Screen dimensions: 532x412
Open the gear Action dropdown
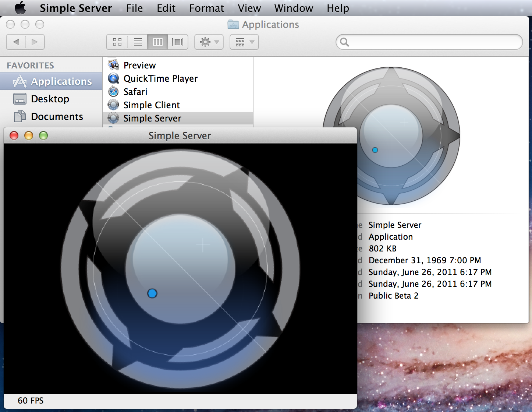click(209, 42)
